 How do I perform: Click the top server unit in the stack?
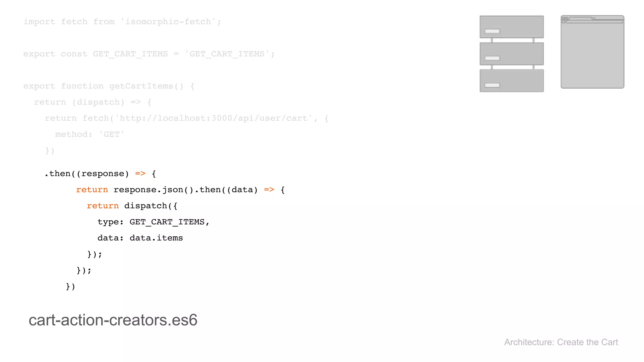512,27
